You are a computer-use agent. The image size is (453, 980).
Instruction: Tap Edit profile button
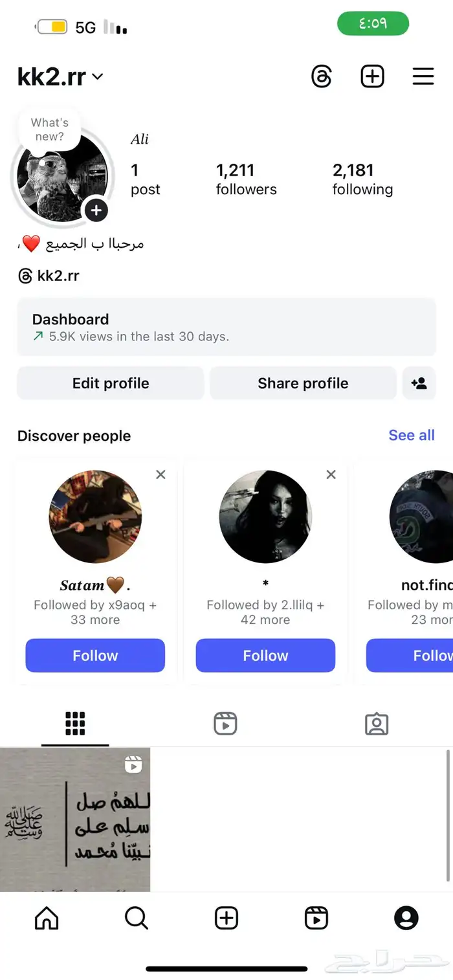111,383
